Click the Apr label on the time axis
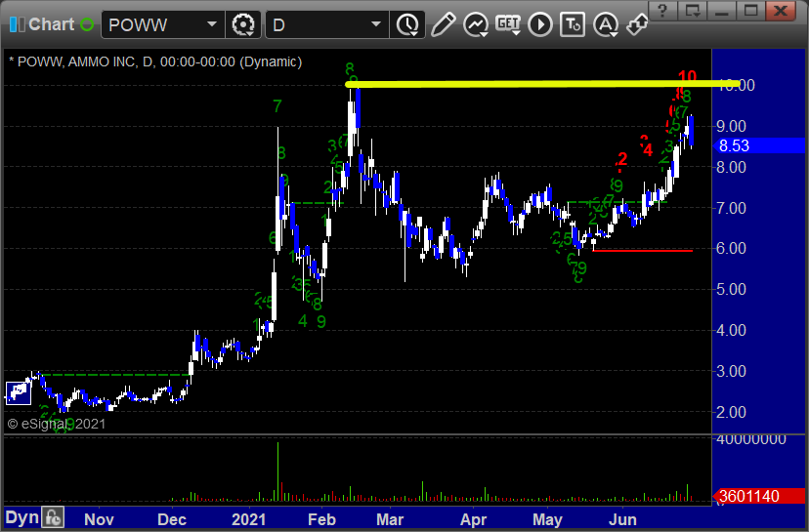 tap(473, 519)
